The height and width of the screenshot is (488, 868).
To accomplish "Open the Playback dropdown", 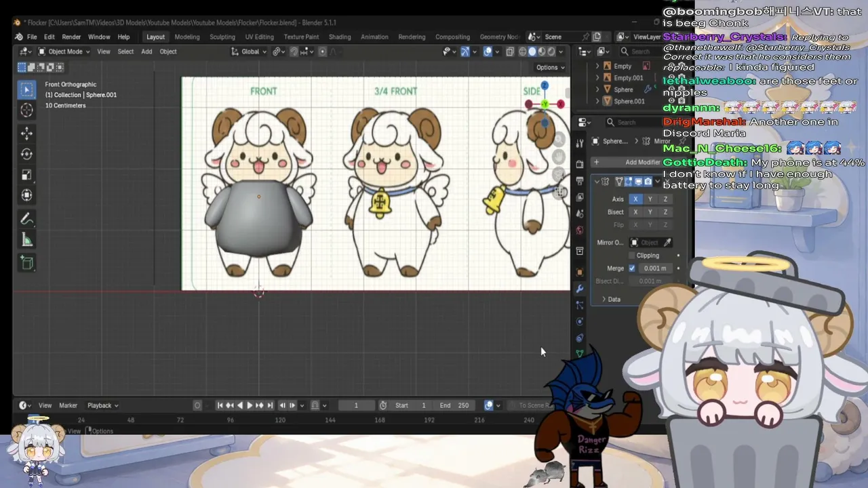I will click(102, 405).
